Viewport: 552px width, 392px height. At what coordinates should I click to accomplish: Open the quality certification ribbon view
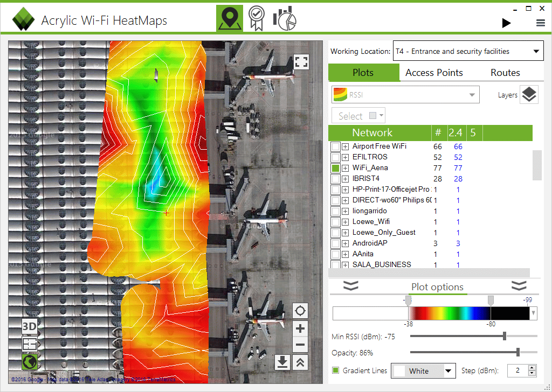(256, 18)
